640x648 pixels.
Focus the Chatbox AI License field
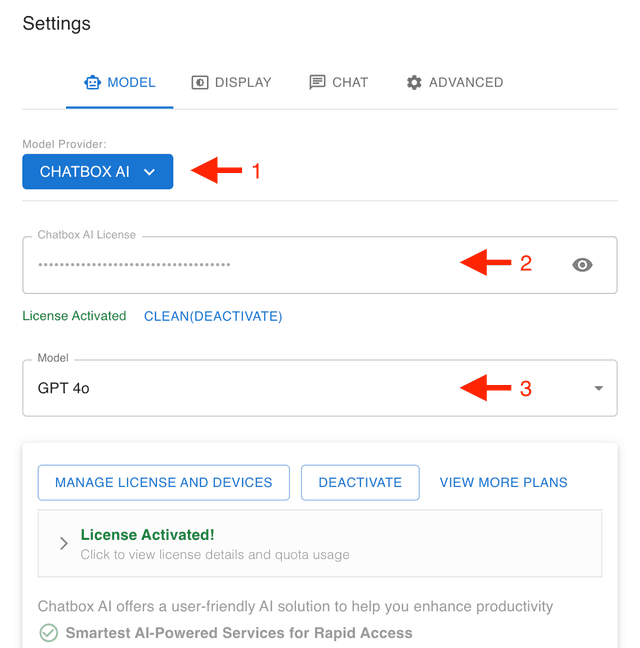click(320, 265)
